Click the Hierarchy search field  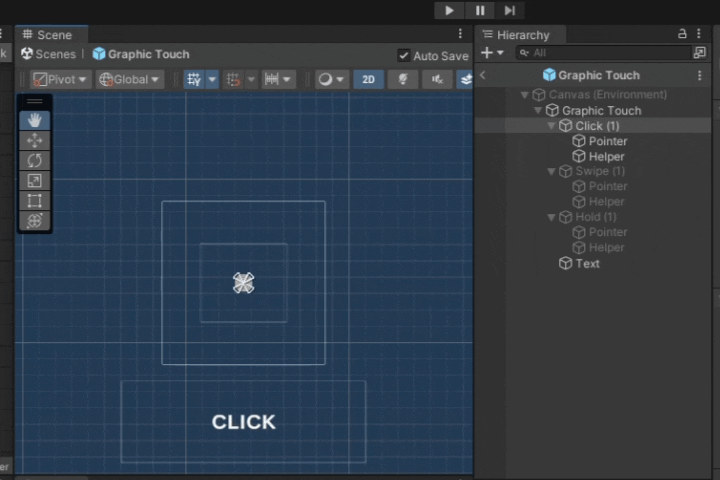(600, 53)
